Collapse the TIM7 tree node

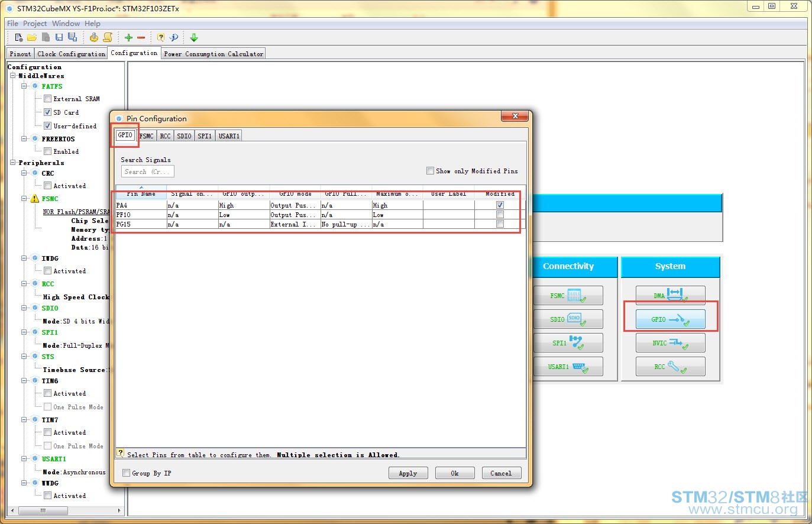tap(24, 420)
